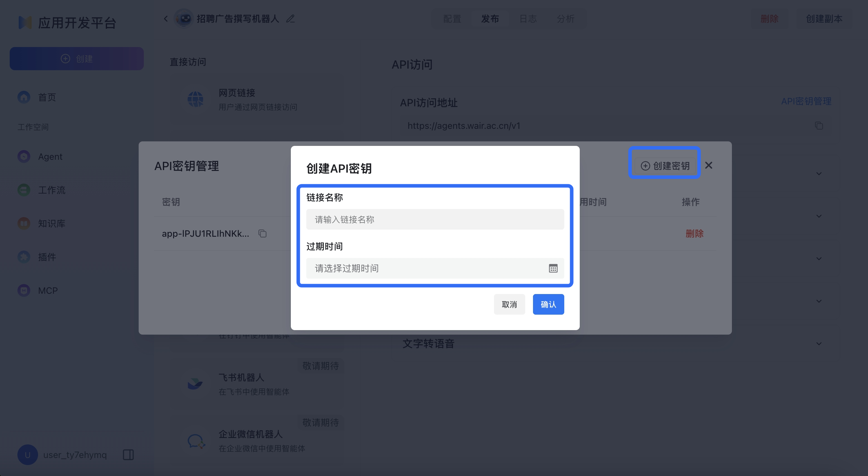Go back with the left arrow

pyautogui.click(x=165, y=19)
